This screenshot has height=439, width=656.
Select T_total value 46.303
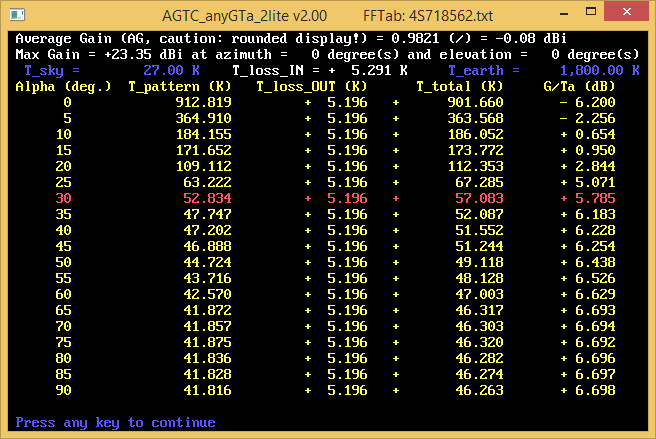coord(479,326)
